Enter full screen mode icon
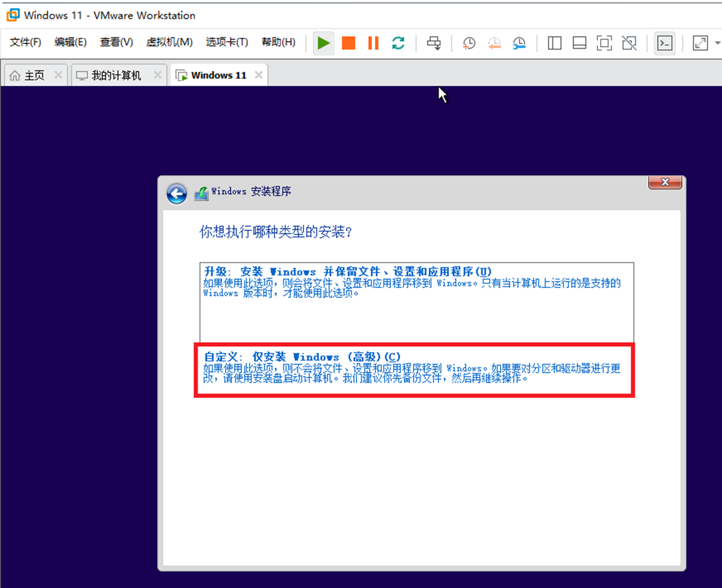This screenshot has height=588, width=722. pyautogui.click(x=604, y=43)
